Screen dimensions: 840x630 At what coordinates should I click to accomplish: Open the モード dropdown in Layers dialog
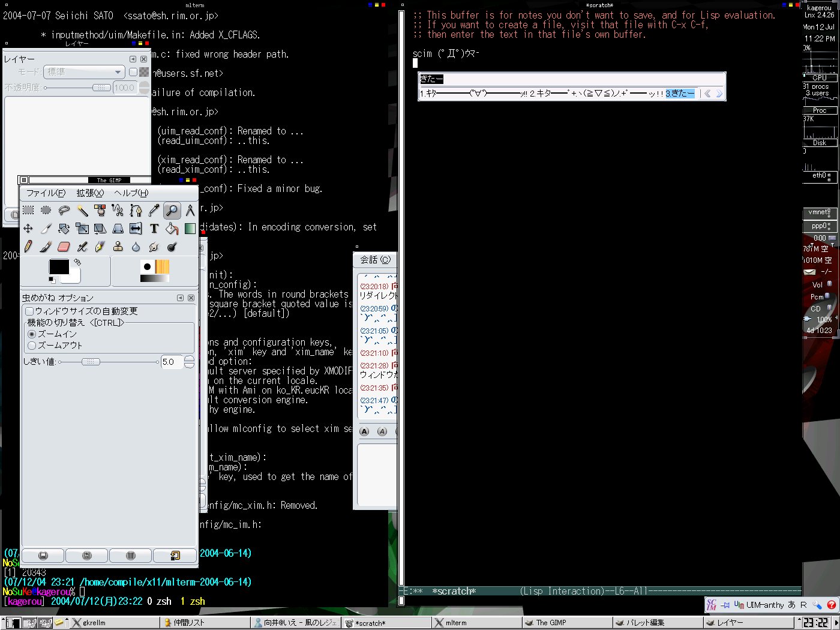[x=85, y=72]
